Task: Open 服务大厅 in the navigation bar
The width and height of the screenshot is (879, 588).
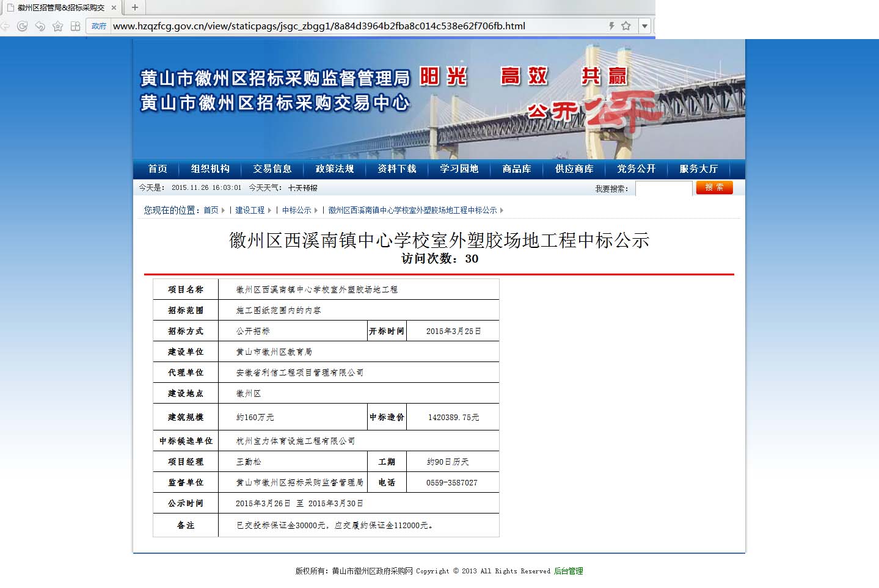Action: (699, 169)
